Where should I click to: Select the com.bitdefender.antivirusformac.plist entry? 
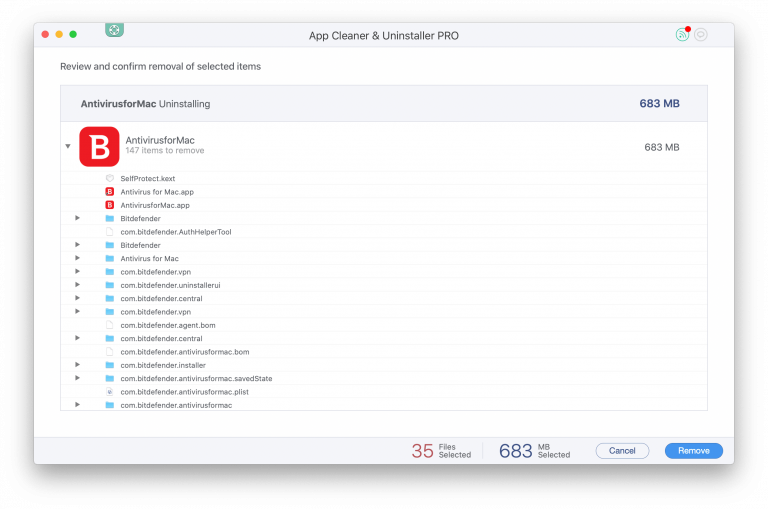[384, 392]
